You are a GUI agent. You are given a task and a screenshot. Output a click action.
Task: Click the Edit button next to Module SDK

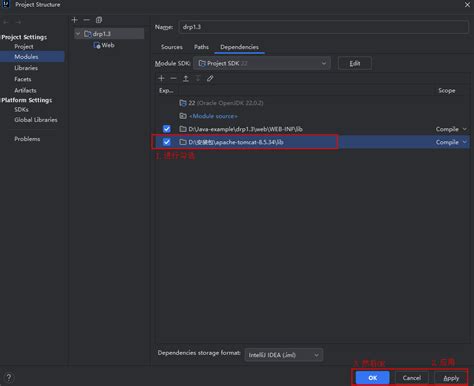click(355, 63)
